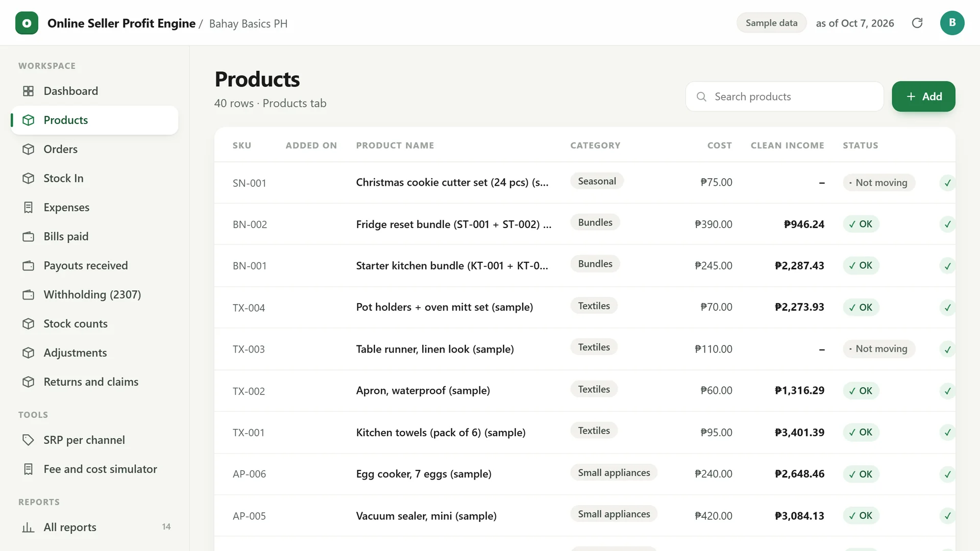Click the Stock In box icon
This screenshot has height=551, width=980.
pyautogui.click(x=29, y=178)
